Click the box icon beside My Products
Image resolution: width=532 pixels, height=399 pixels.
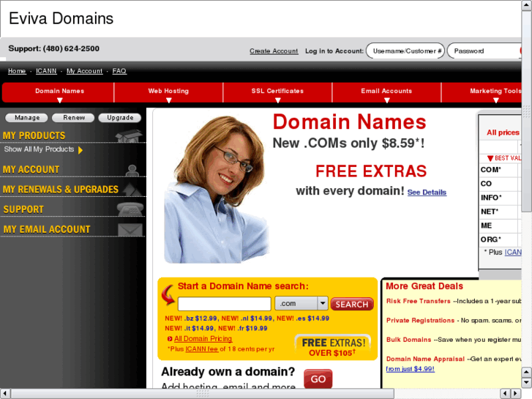click(x=129, y=135)
